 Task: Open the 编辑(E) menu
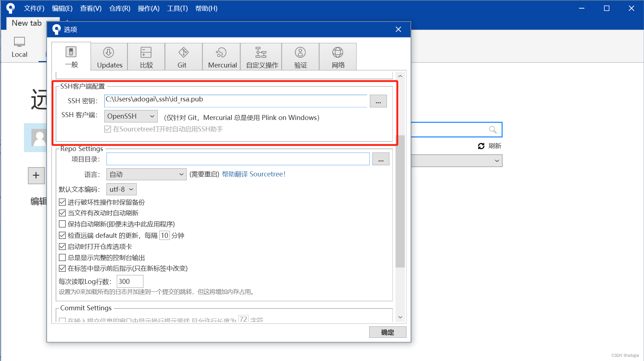pos(62,8)
